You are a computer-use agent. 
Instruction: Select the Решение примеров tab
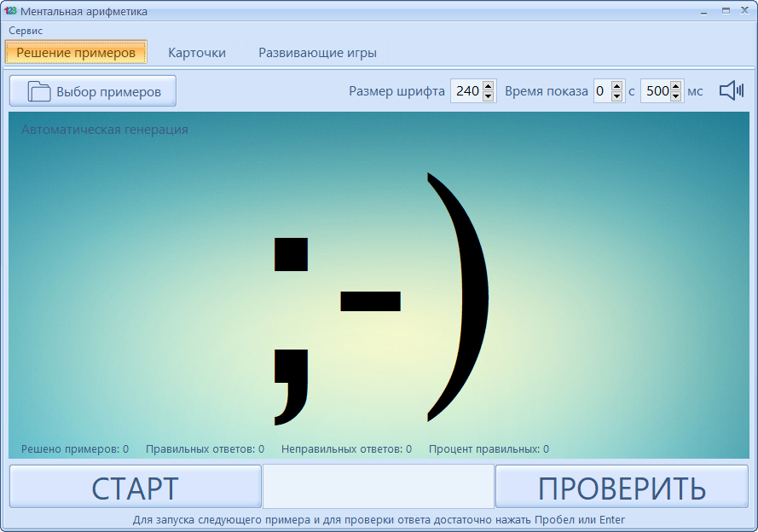(x=76, y=53)
